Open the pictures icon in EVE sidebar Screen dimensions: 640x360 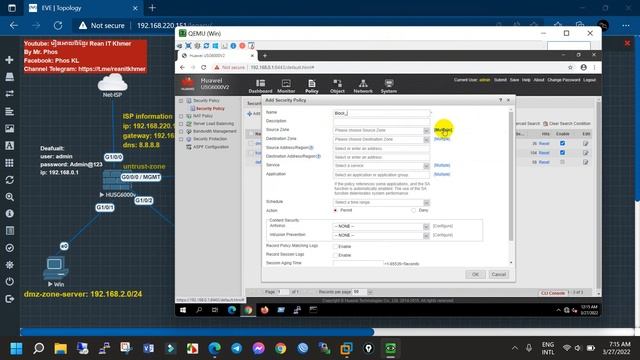point(9,128)
